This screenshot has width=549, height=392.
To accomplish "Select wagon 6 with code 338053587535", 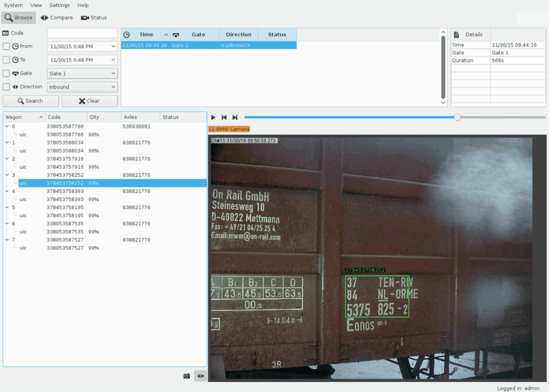I will pyautogui.click(x=105, y=224).
